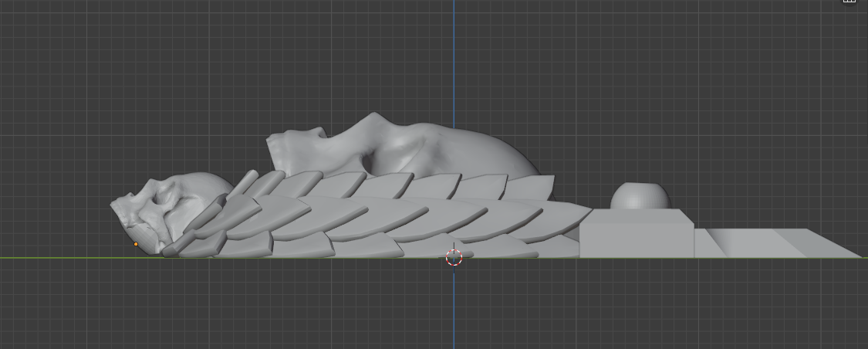The height and width of the screenshot is (349, 868).
Task: Toggle the perspective/orthographic view gizmo icon
Action: pyautogui.click(x=849, y=1)
